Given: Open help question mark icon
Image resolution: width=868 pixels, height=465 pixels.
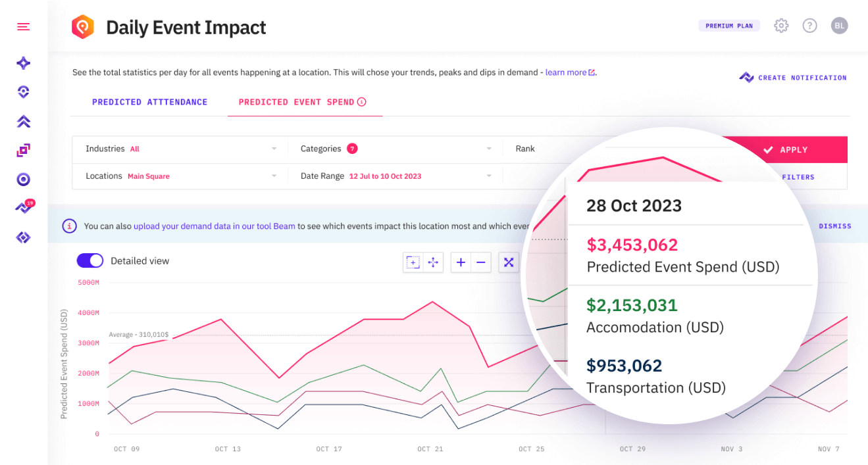Looking at the screenshot, I should [809, 26].
